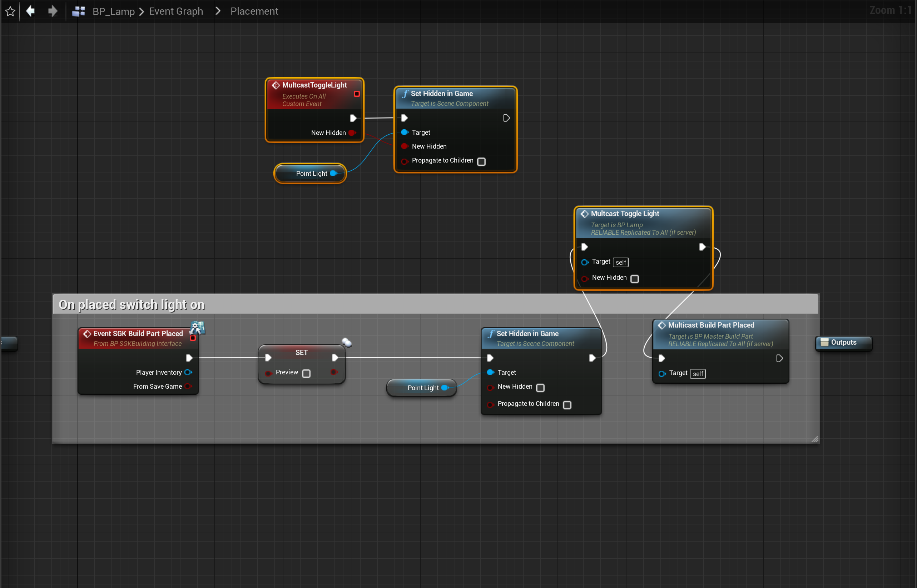917x588 pixels.
Task: Click the function icon on top Set Hidden in Game
Action: (x=405, y=94)
